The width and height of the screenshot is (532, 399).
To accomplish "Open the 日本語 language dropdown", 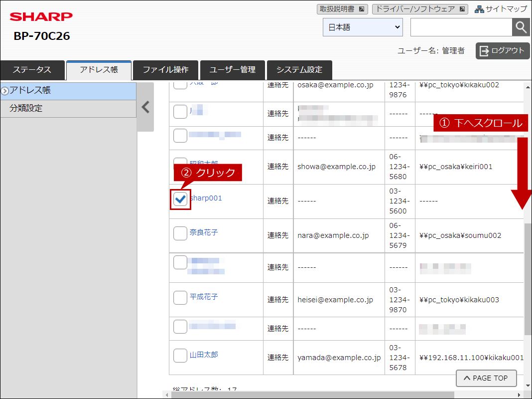I will (363, 27).
